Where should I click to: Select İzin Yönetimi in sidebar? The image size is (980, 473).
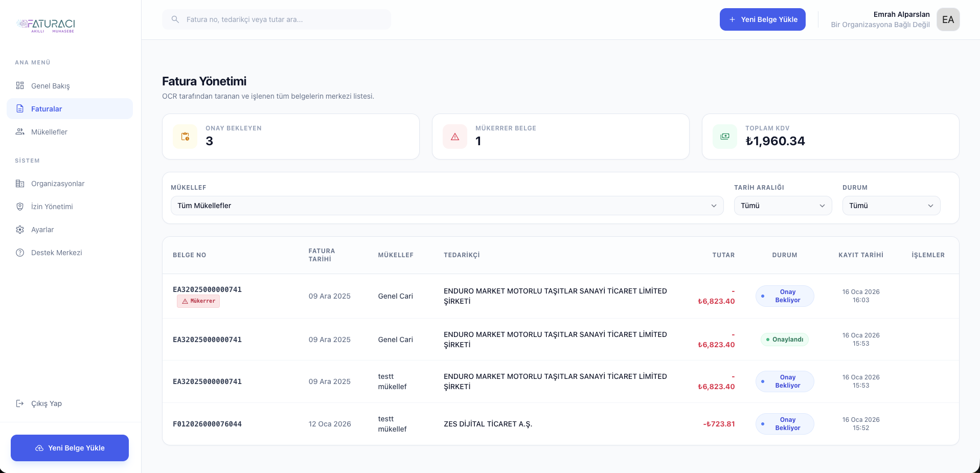52,207
